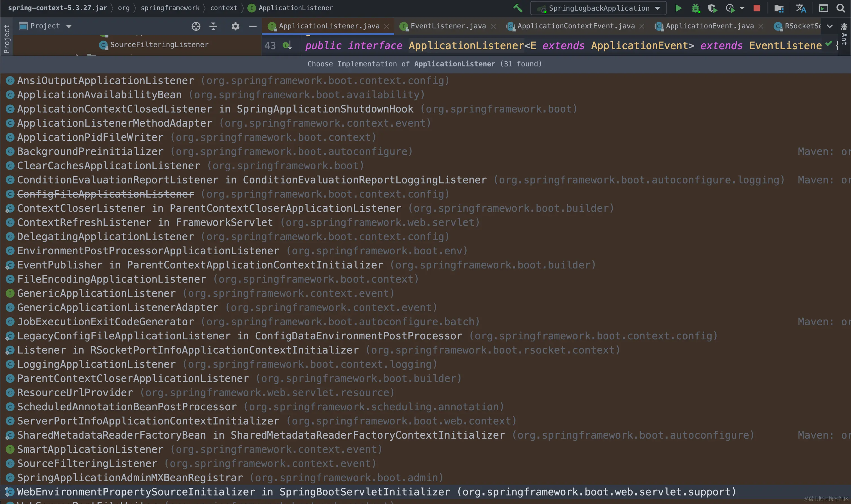Stop the running application (red square)

tap(757, 8)
